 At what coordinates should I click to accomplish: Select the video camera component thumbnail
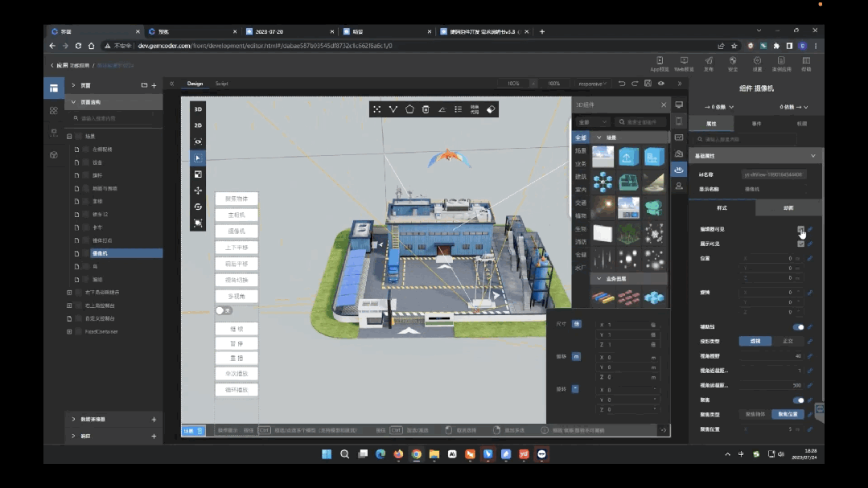click(654, 208)
